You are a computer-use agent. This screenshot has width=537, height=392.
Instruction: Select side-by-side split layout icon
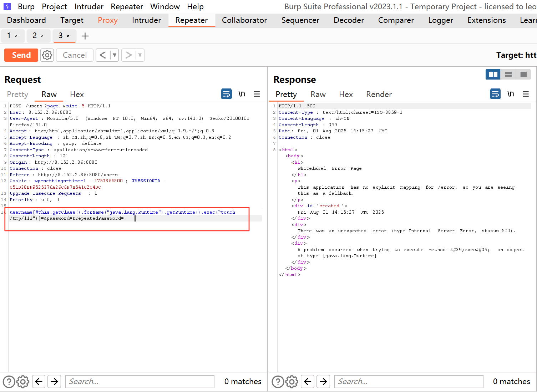click(493, 74)
